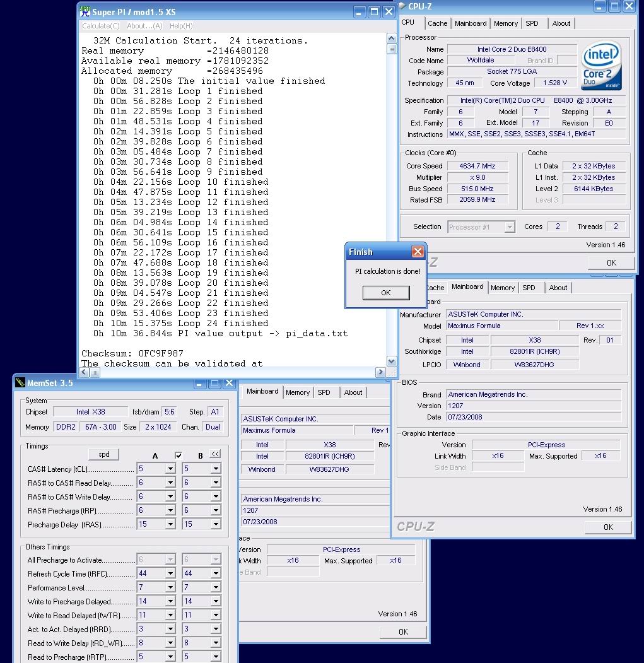Select CPU tab in top CPU-Z window

point(408,23)
